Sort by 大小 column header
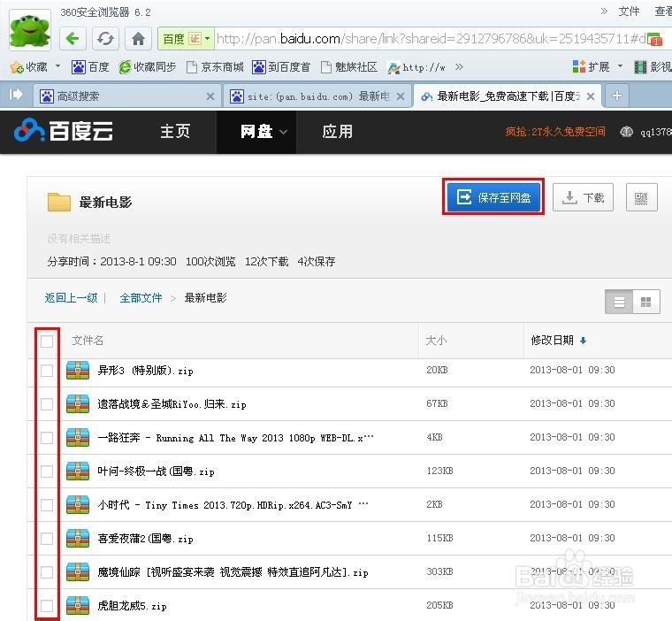 click(436, 341)
